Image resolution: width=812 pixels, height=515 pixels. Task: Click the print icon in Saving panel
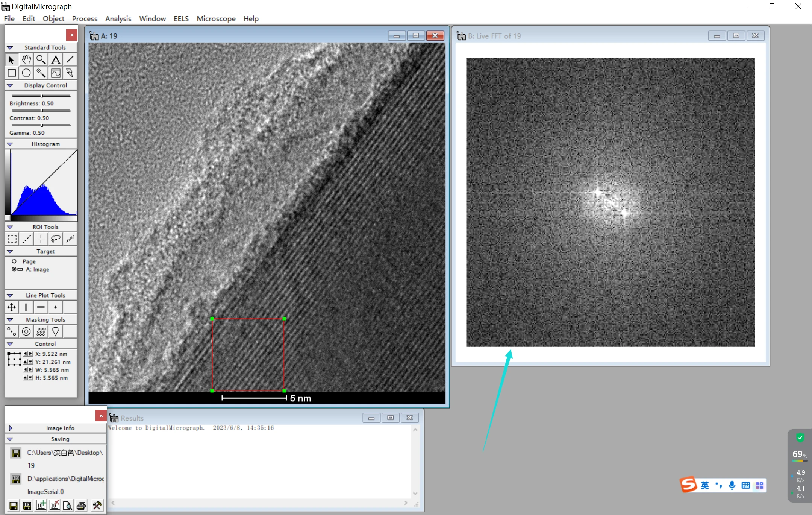(81, 505)
